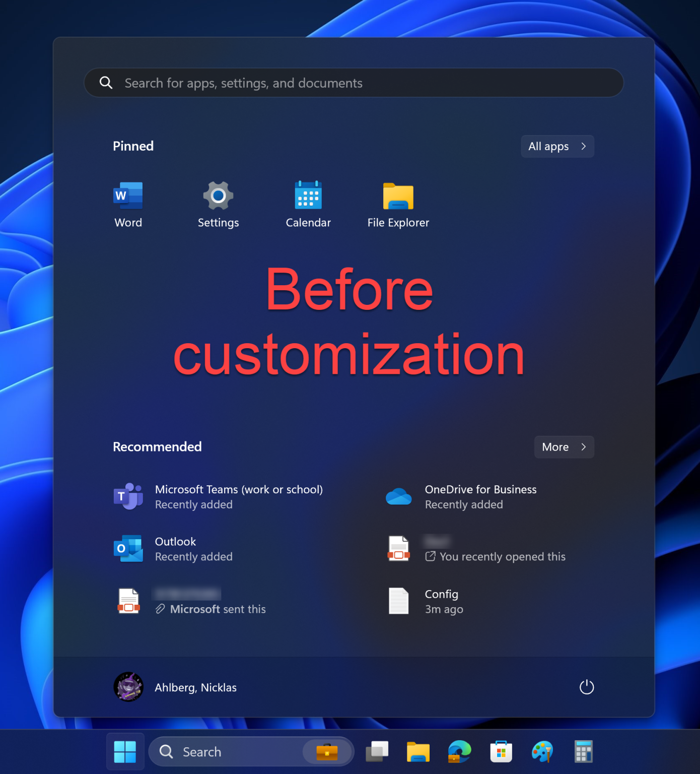The height and width of the screenshot is (774, 700).
Task: Expand the All apps list
Action: tap(557, 146)
